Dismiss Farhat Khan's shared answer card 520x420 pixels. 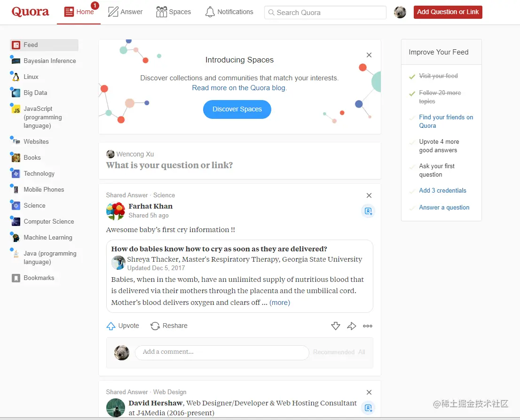click(369, 195)
